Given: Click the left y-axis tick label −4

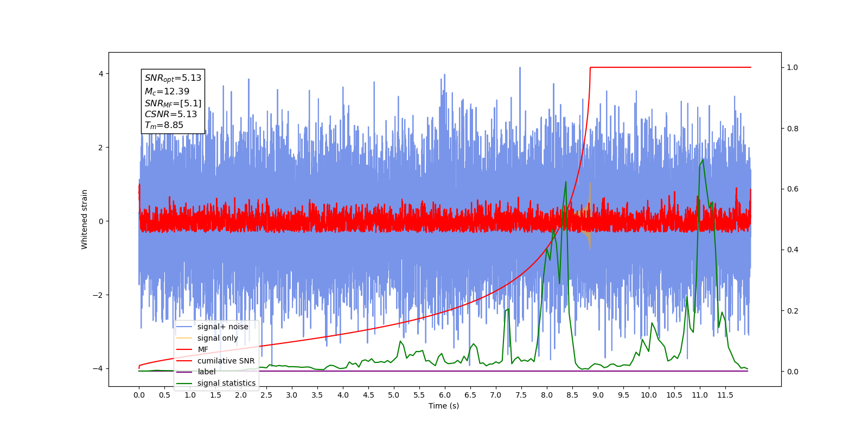Looking at the screenshot, I should pos(98,369).
